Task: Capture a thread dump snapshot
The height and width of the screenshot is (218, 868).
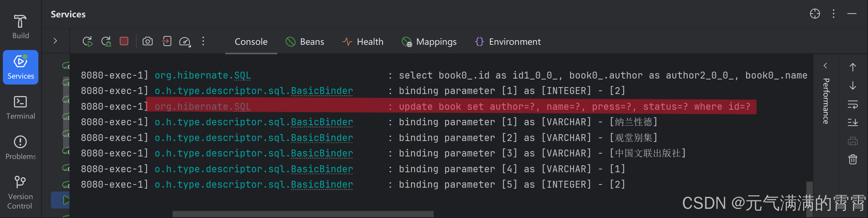Action: pos(148,41)
